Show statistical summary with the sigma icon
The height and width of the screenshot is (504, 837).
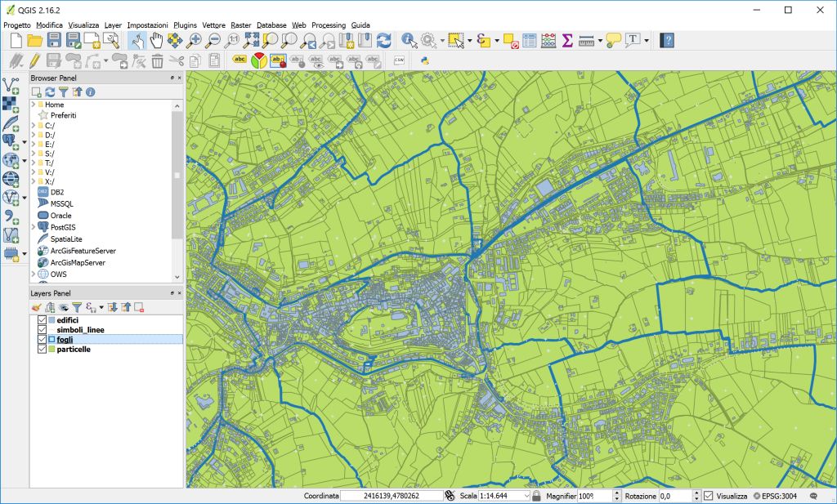tap(567, 41)
